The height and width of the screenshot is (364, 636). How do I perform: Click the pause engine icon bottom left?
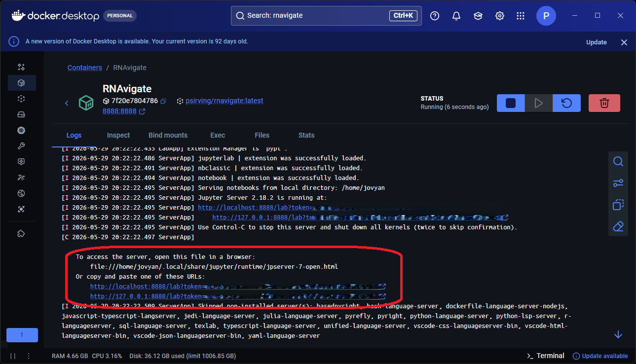tap(13, 356)
